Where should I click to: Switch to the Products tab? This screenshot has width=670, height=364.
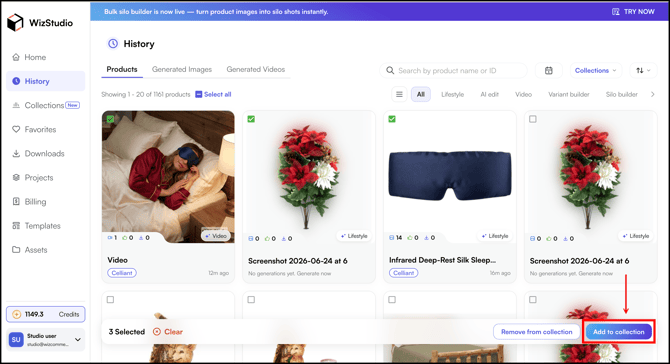coord(122,69)
